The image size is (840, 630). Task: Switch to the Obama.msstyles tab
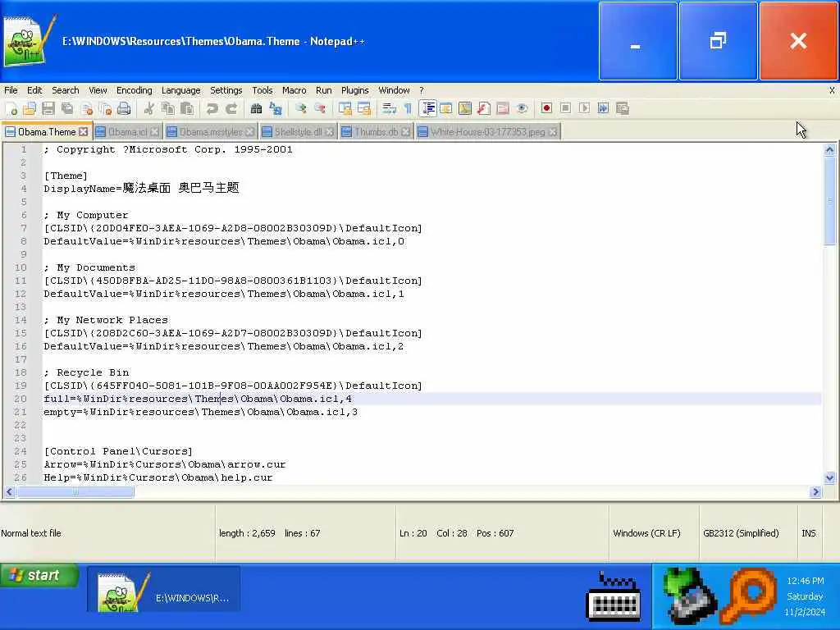tap(211, 132)
